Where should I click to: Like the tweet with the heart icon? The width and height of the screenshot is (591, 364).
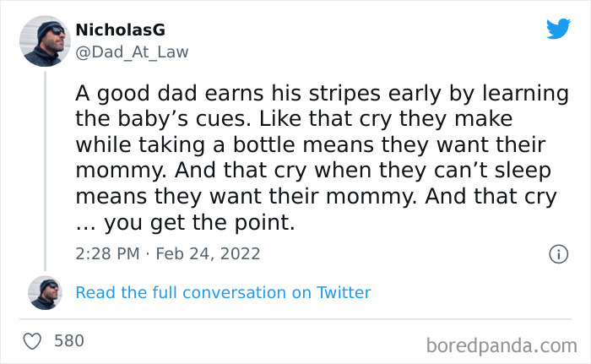(33, 341)
